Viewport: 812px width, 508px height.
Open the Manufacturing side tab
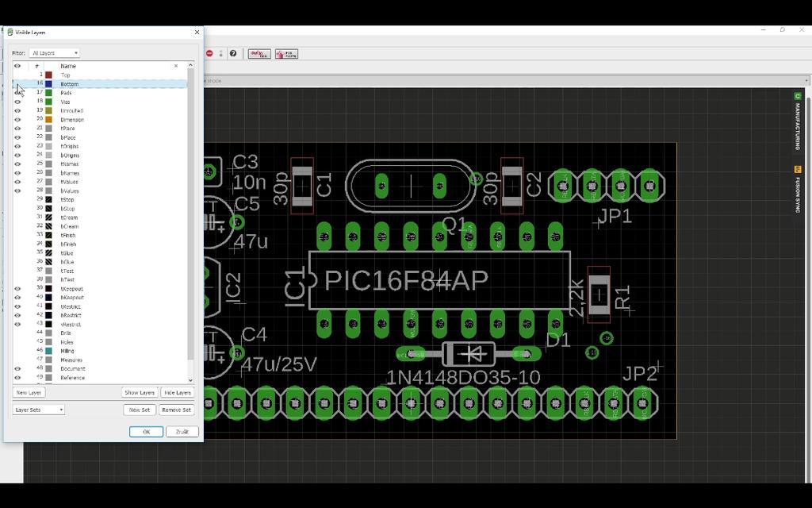coord(798,121)
